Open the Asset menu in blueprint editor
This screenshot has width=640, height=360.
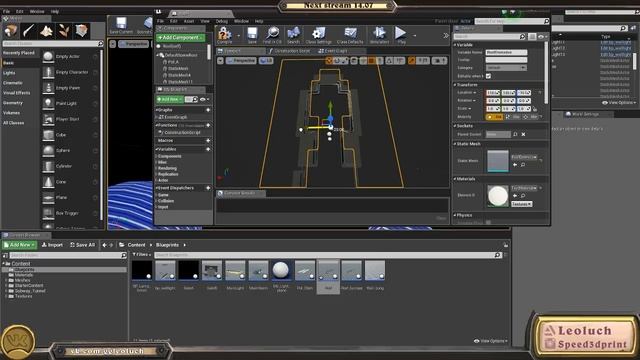pos(189,21)
